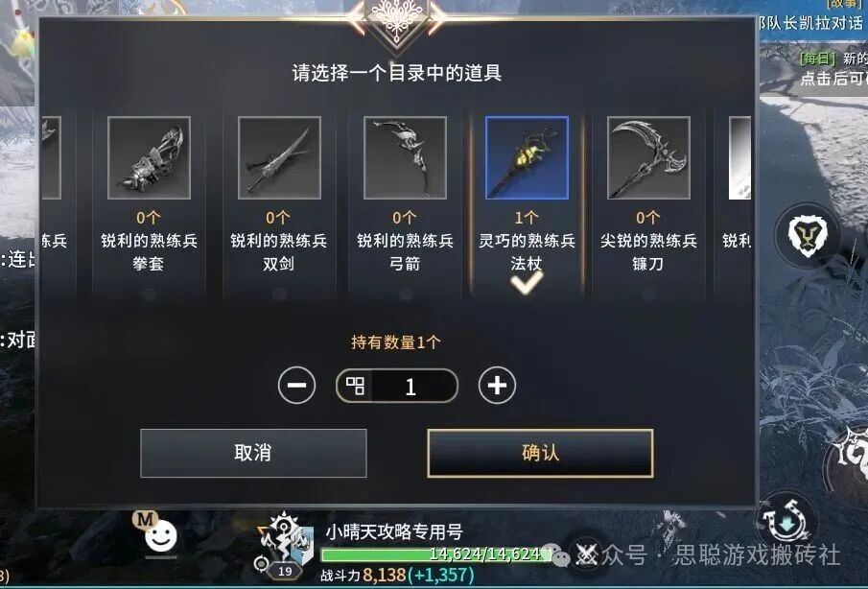Toggle selection dot under the dual swords
Screen dimensions: 868x589
pyautogui.click(x=279, y=294)
